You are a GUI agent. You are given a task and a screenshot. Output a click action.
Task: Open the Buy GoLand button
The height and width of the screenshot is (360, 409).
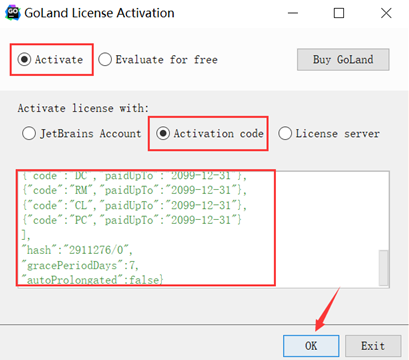[343, 60]
